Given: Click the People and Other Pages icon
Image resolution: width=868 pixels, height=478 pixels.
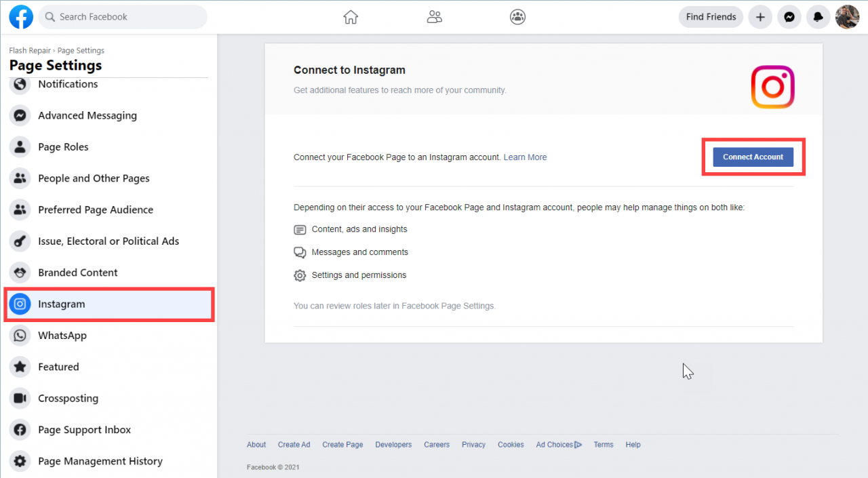Looking at the screenshot, I should point(20,178).
